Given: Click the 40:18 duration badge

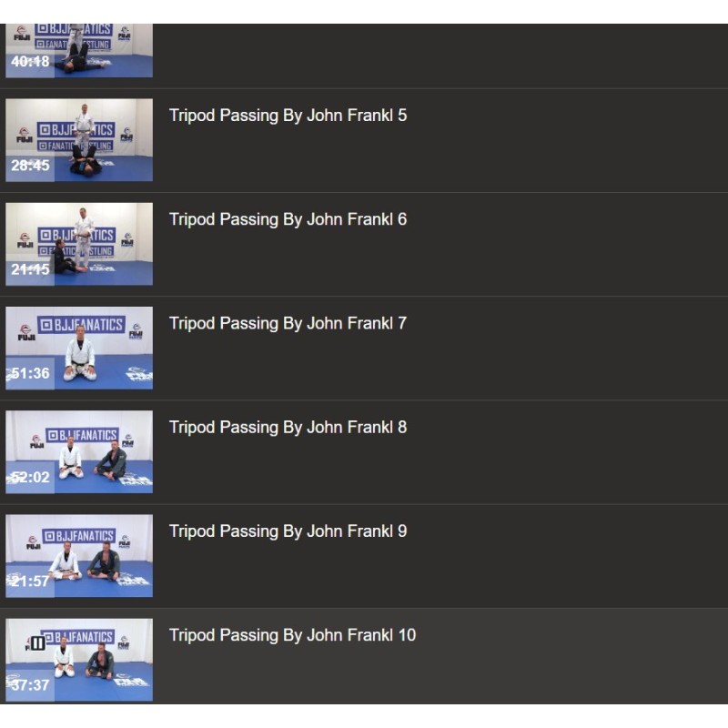Looking at the screenshot, I should tap(30, 61).
